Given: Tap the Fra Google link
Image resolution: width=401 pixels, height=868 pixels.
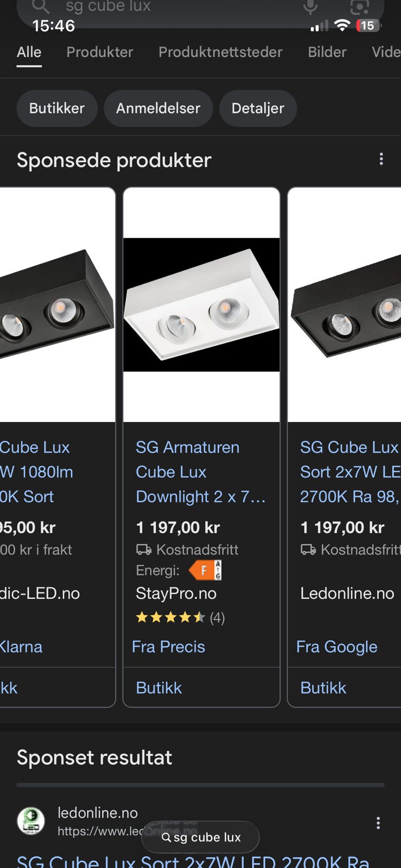Looking at the screenshot, I should point(336,647).
